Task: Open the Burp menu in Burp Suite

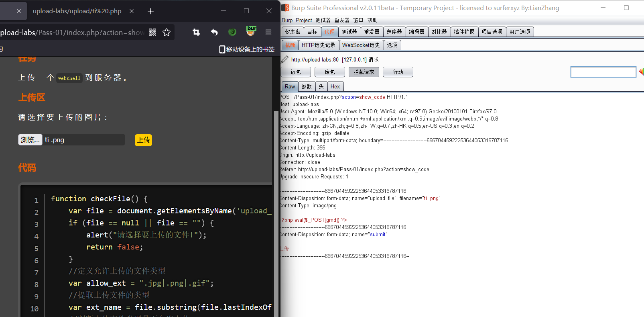Action: click(287, 20)
